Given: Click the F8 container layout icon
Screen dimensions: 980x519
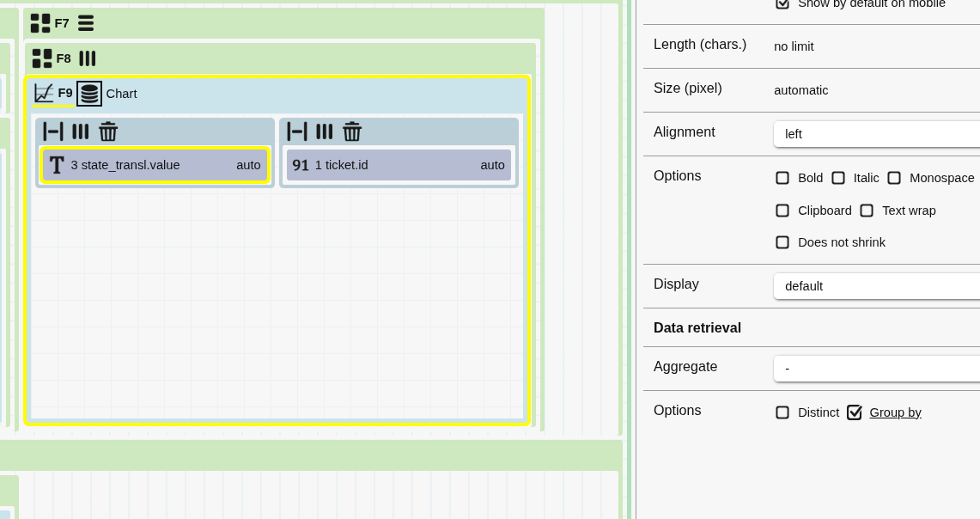Looking at the screenshot, I should [x=42, y=58].
